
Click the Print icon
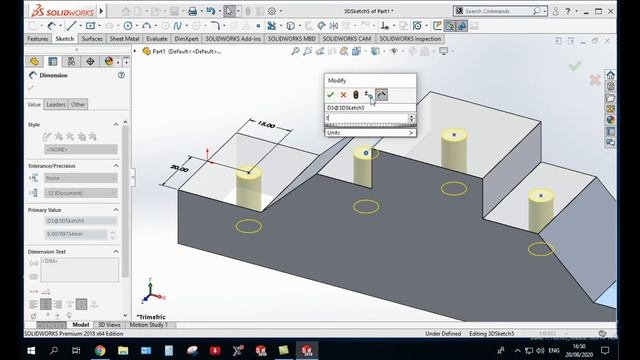192,11
